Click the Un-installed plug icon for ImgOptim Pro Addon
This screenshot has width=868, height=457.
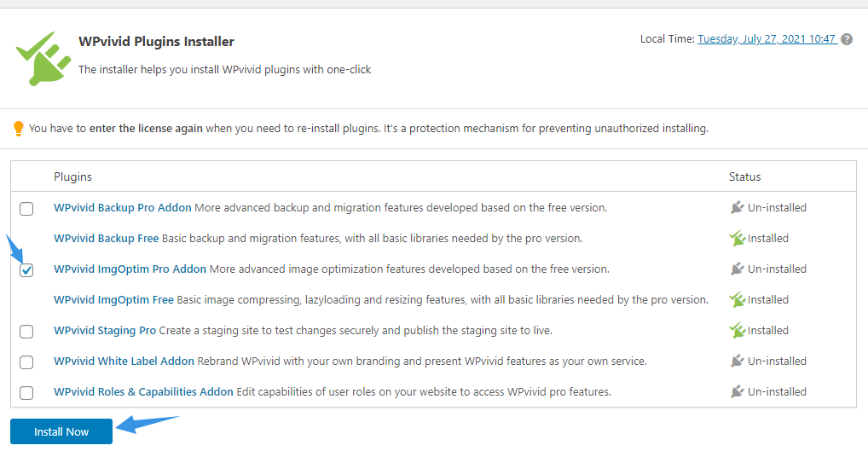click(737, 269)
